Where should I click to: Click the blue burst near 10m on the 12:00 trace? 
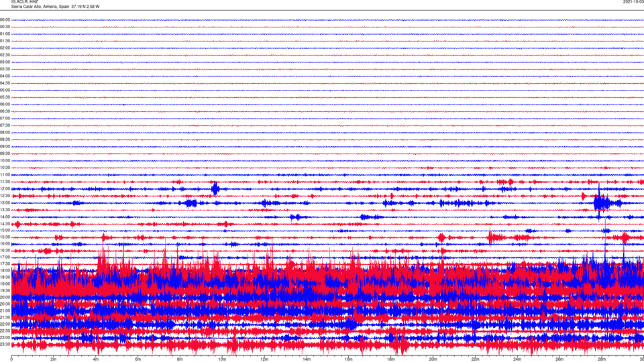coord(215,189)
